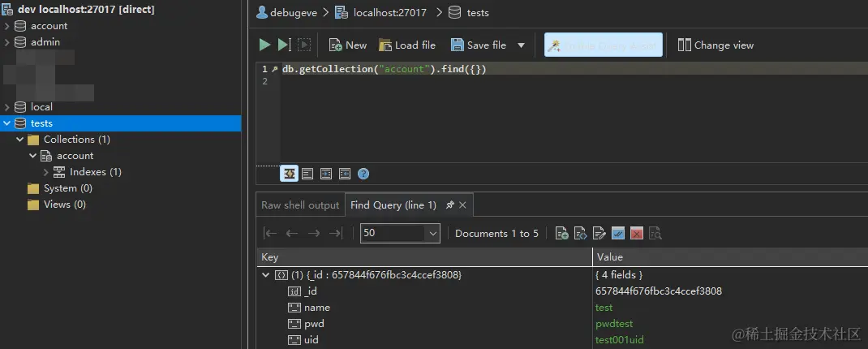Screen dimensions: 868x349
Task: Select the admin database item
Action: [x=45, y=42]
